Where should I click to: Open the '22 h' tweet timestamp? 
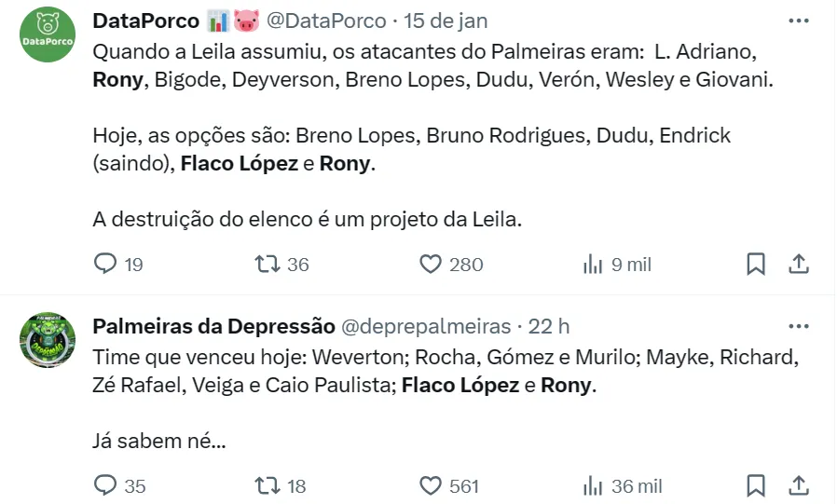click(x=549, y=326)
